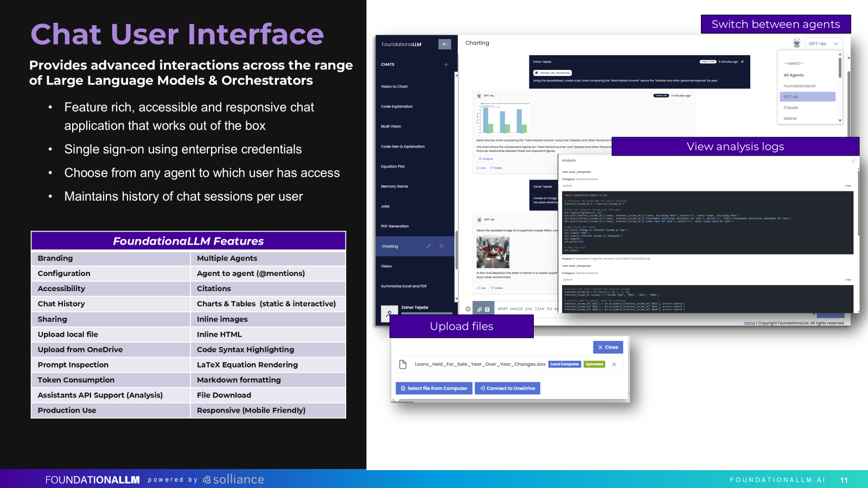The width and height of the screenshot is (868, 488).
Task: Click the file icon beside the Loans xlsx name
Action: (x=403, y=364)
